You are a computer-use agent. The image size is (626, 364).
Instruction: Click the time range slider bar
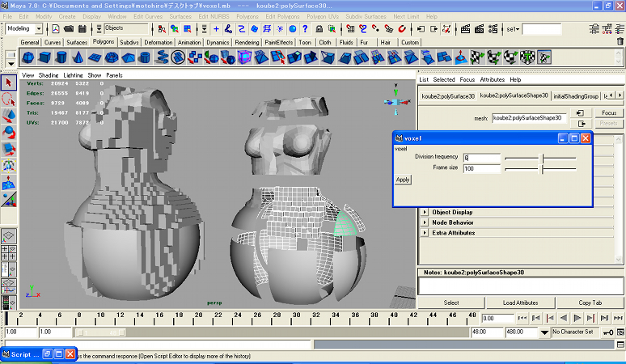(100, 332)
